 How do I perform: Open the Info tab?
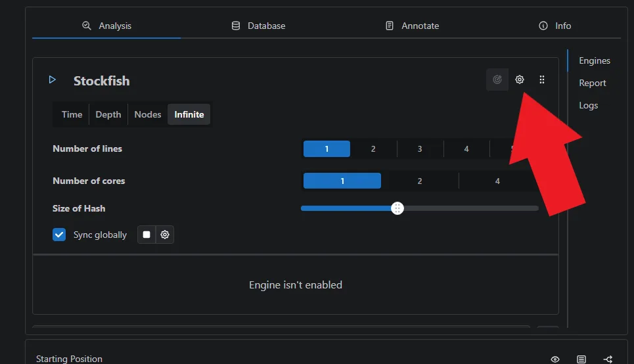click(x=555, y=26)
